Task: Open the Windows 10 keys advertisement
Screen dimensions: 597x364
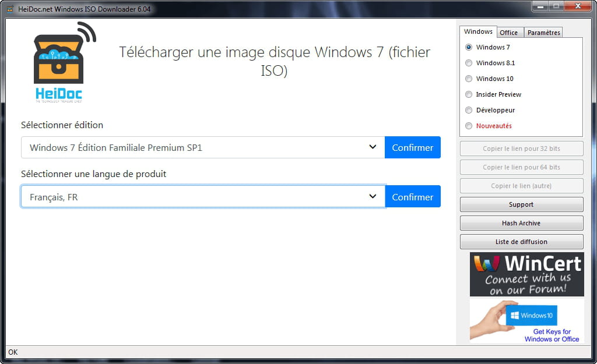Action: coord(527,321)
